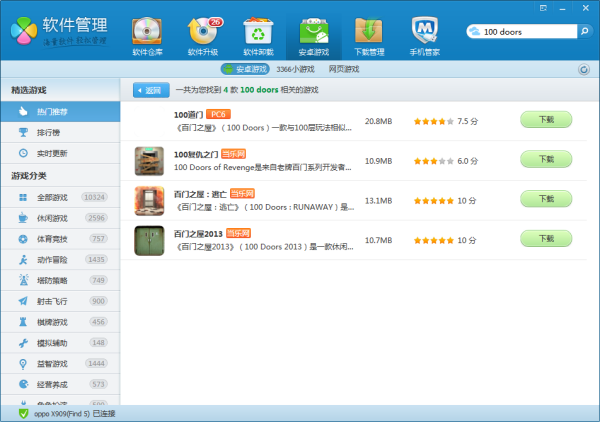600x422 pixels.
Task: Open the 百门之屋2013 green door thumbnail
Action: pyautogui.click(x=149, y=241)
